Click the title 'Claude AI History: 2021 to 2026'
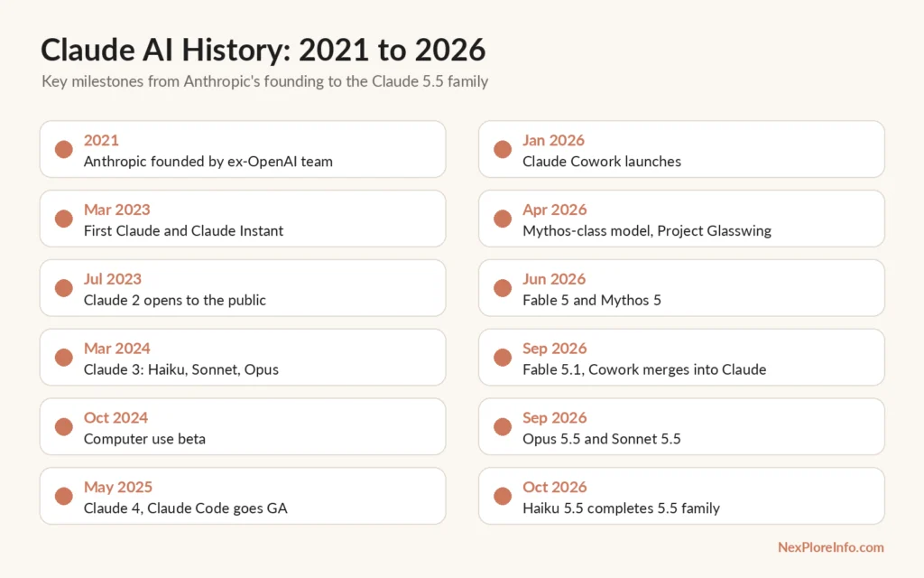 pos(263,50)
